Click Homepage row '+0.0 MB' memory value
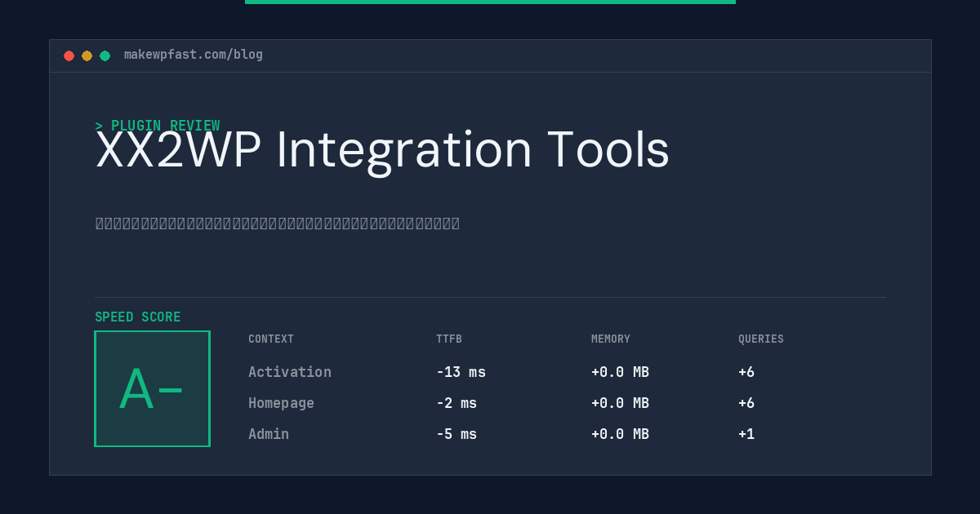The height and width of the screenshot is (514, 980). (x=620, y=403)
